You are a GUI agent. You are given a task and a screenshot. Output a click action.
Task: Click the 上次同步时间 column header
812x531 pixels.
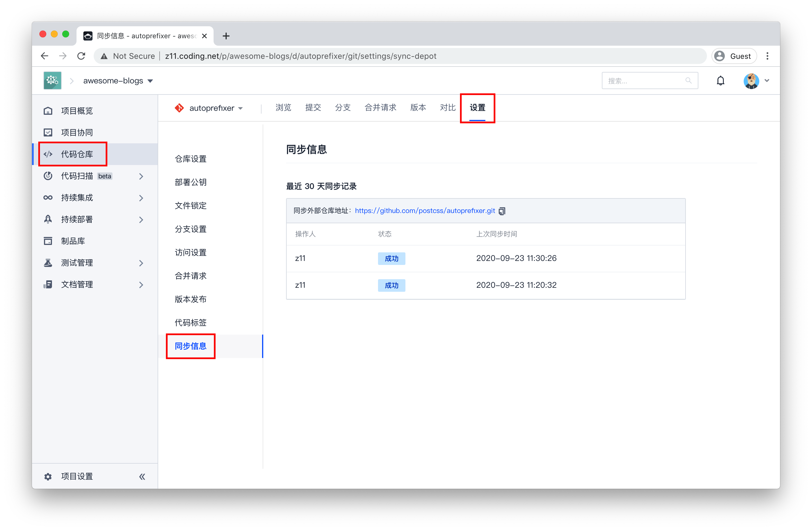coord(497,234)
